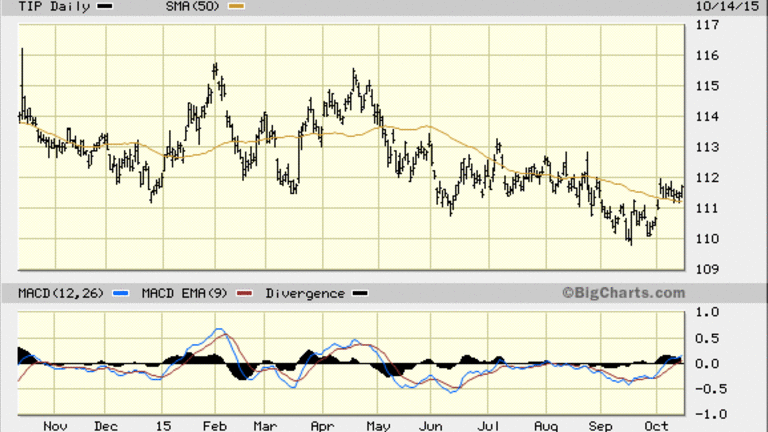Viewport: 768px width, 432px height.
Task: Click the 'Oct' month label
Action: point(656,426)
